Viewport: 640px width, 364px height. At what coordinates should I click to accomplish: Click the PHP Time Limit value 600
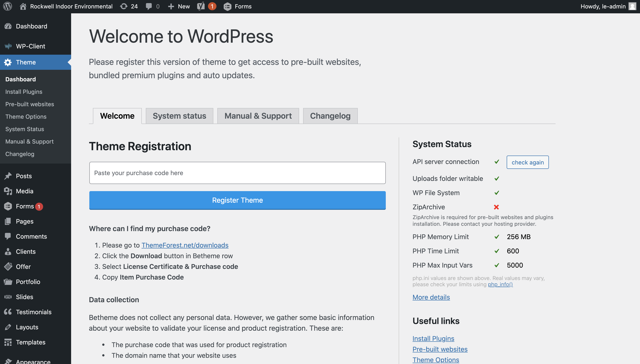(x=513, y=251)
